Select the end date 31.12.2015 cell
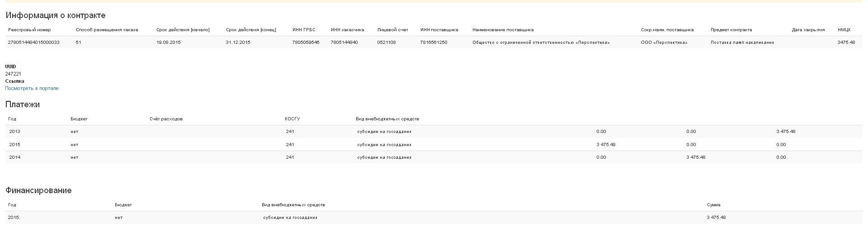This screenshot has height=242, width=868. [238, 43]
